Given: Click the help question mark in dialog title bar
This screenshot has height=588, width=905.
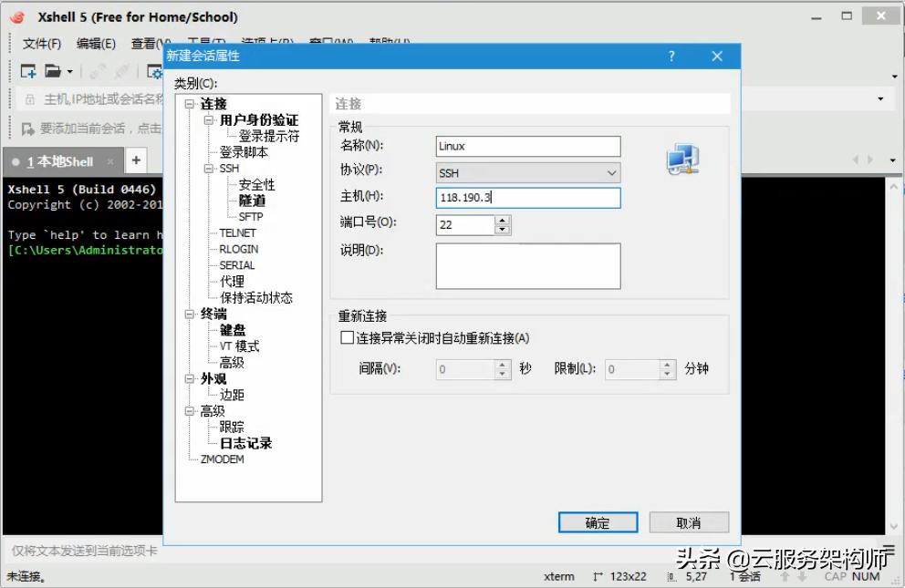Looking at the screenshot, I should point(671,56).
